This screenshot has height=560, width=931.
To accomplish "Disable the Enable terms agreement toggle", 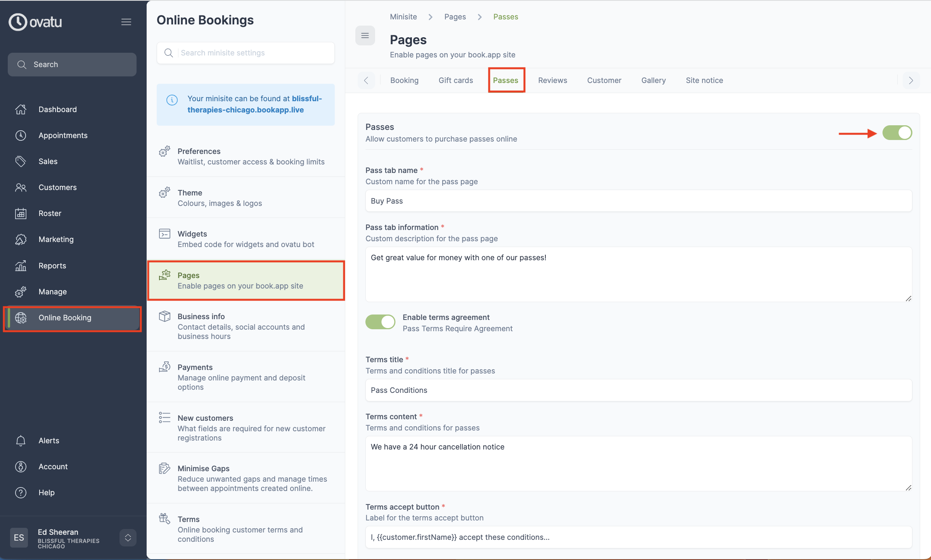I will coord(380,322).
